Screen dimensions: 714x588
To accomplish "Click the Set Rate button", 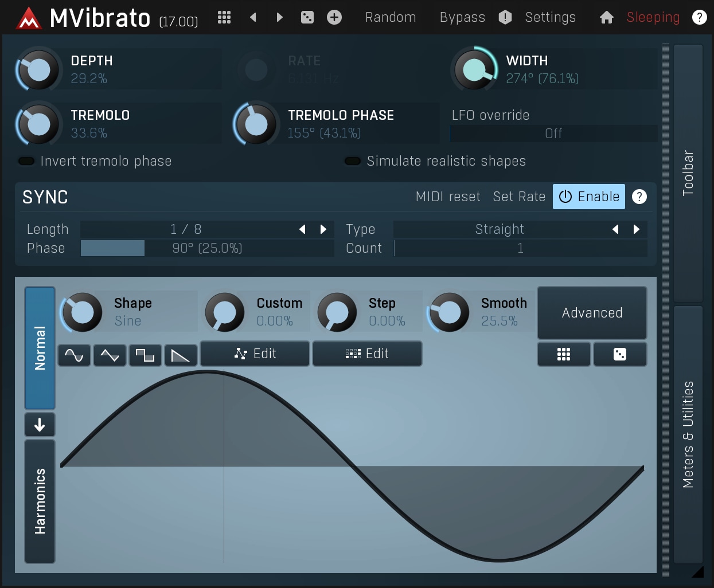I will pos(519,197).
